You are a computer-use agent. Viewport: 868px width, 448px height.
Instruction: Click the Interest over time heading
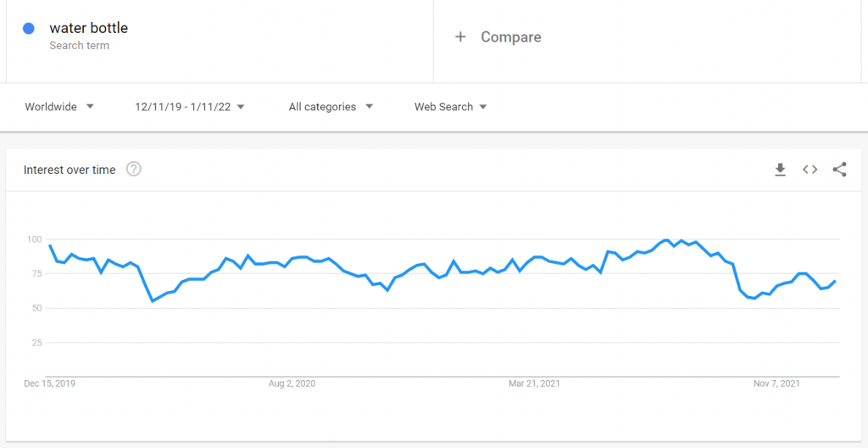(x=70, y=170)
